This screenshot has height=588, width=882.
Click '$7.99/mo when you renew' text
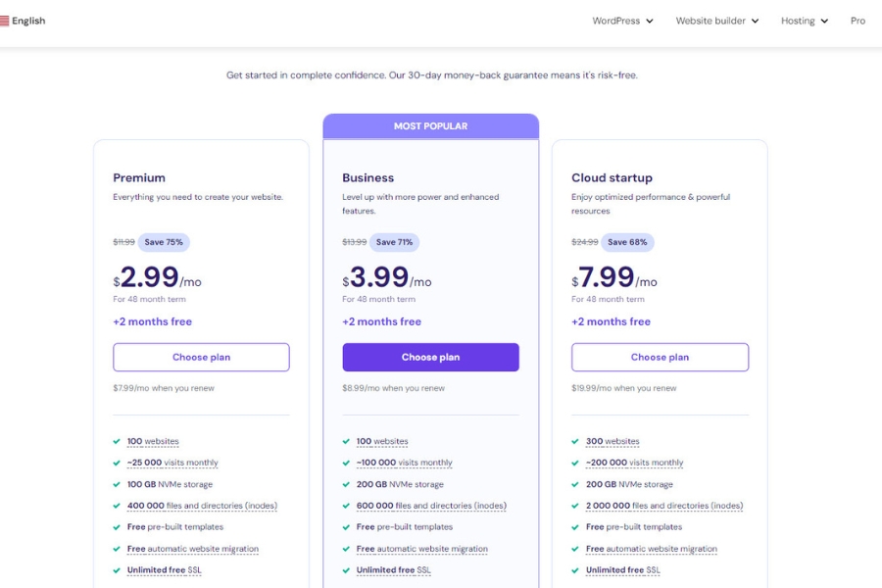(164, 388)
